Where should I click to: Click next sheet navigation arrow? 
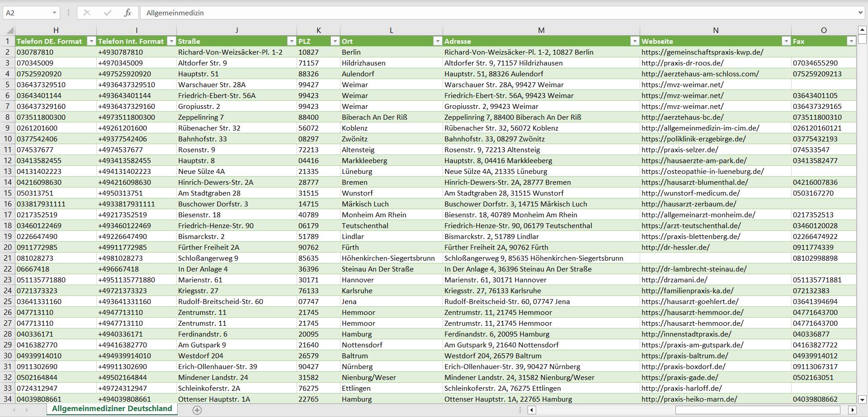27,410
